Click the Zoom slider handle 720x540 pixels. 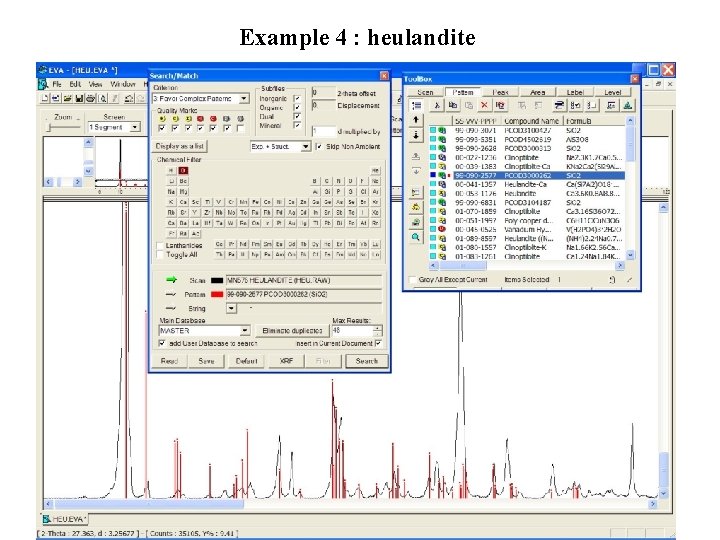pyautogui.click(x=49, y=127)
